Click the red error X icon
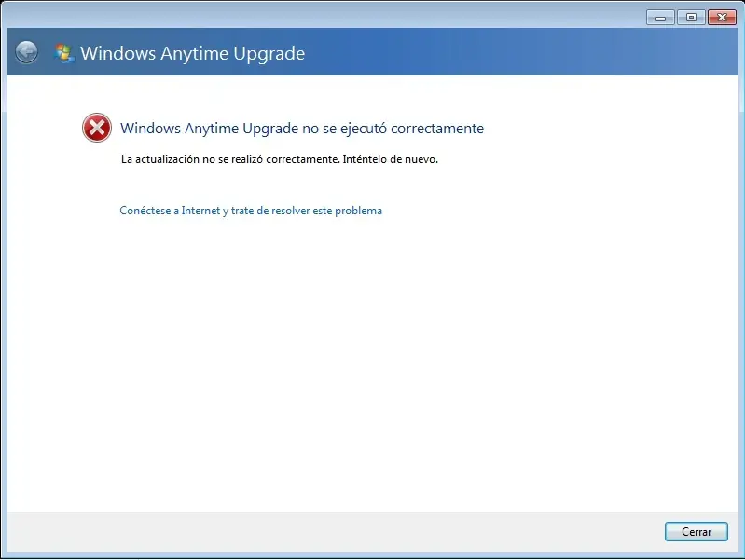 [97, 128]
